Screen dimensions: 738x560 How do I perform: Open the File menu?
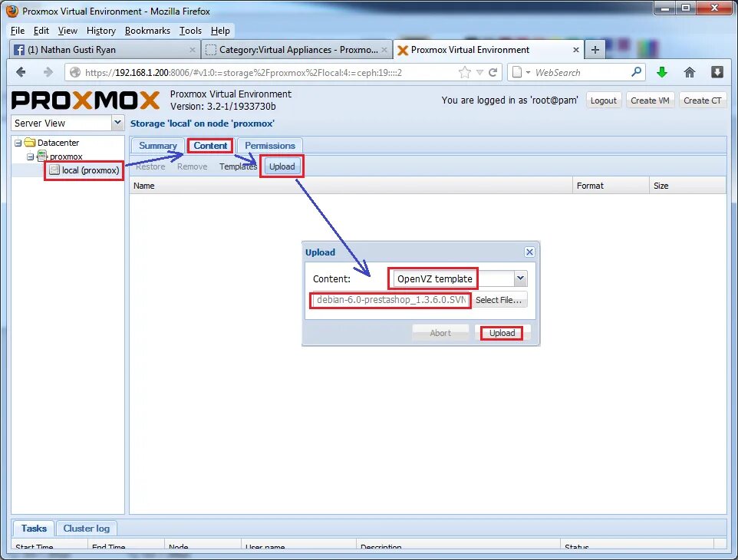tap(18, 31)
